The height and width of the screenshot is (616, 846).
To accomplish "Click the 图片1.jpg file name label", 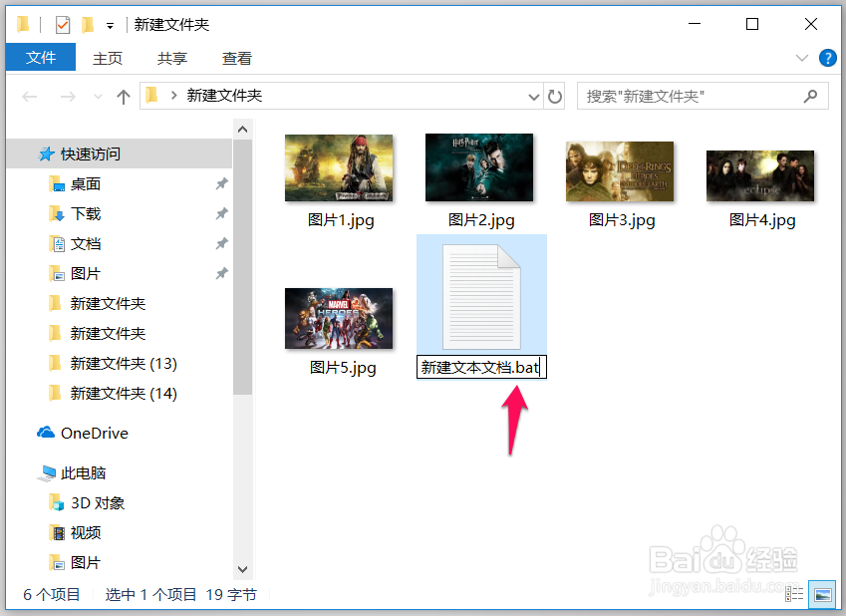I will [341, 220].
